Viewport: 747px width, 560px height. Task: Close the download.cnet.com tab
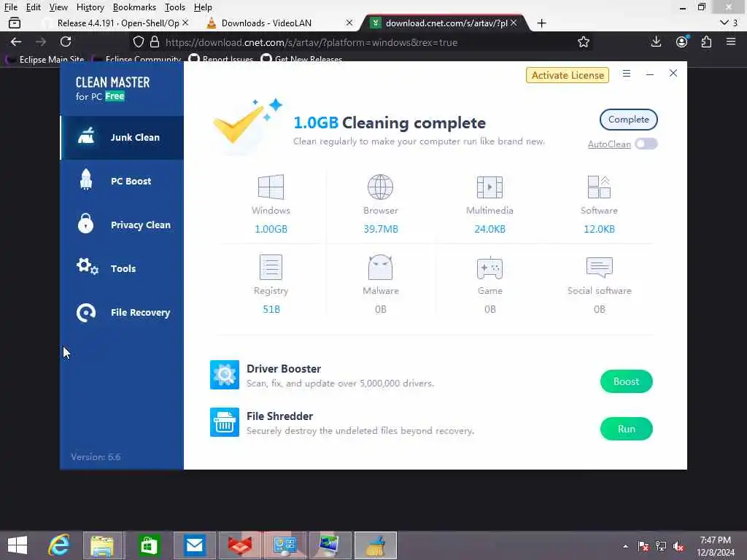click(x=514, y=23)
